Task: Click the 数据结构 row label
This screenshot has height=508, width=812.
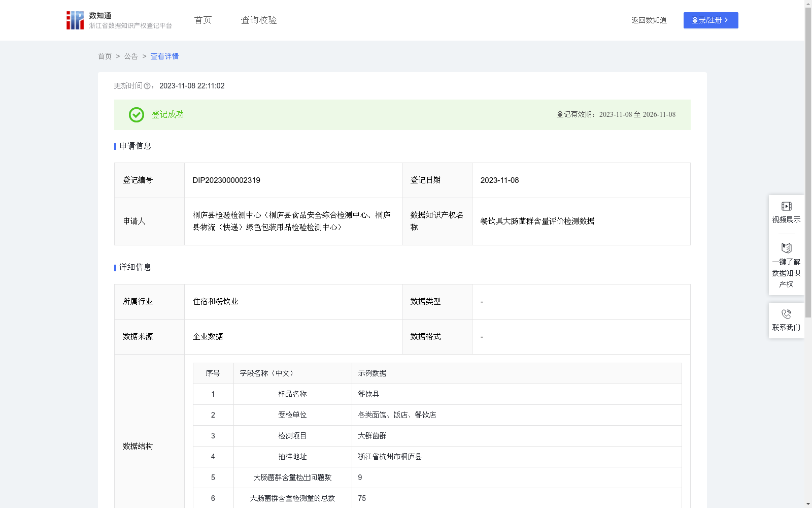Action: [x=138, y=447]
